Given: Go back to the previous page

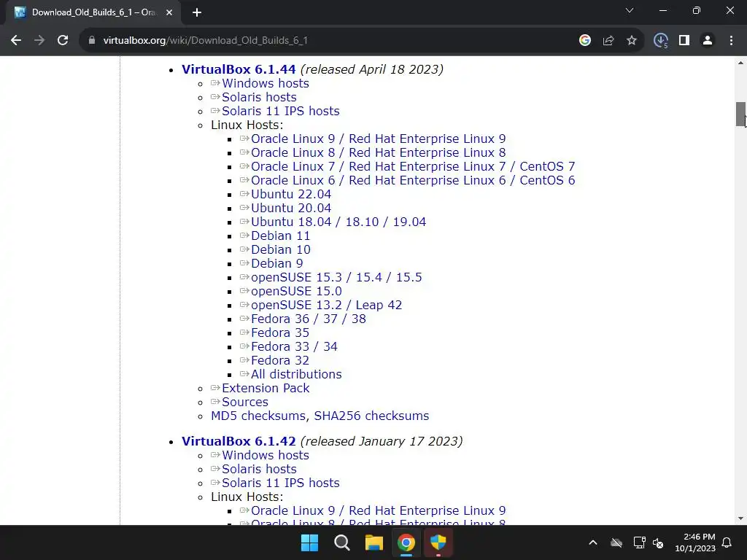Looking at the screenshot, I should [16, 41].
